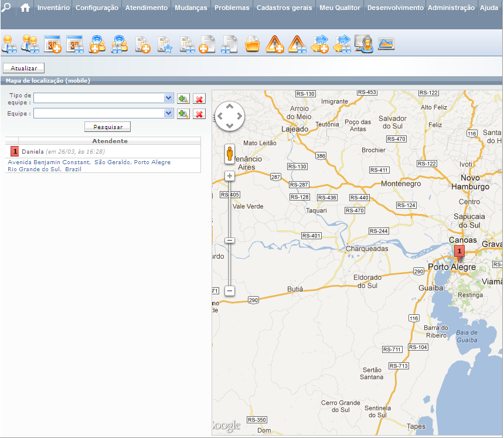504x438 pixels.
Task: Open the Atendimento menu
Action: (x=147, y=8)
